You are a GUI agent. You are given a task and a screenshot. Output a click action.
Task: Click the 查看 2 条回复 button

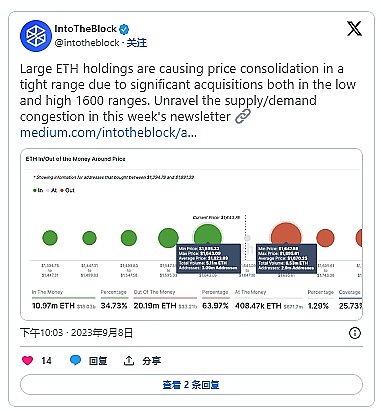tap(191, 385)
